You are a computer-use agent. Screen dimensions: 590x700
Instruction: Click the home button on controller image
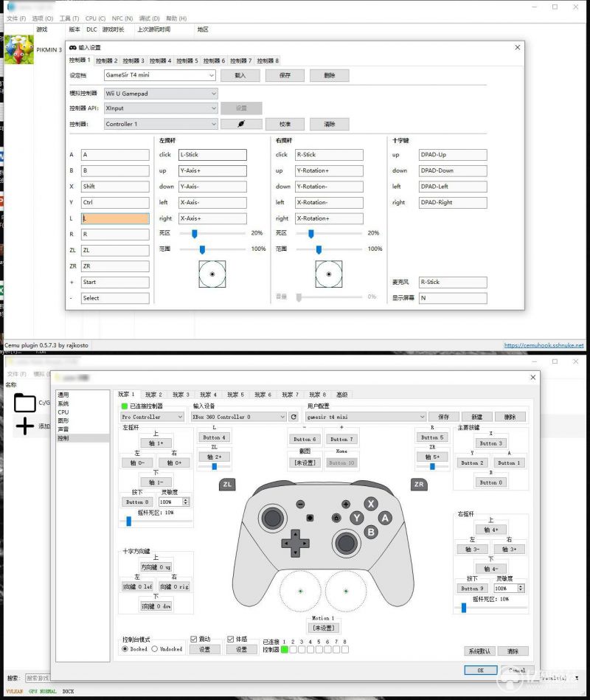tap(336, 518)
